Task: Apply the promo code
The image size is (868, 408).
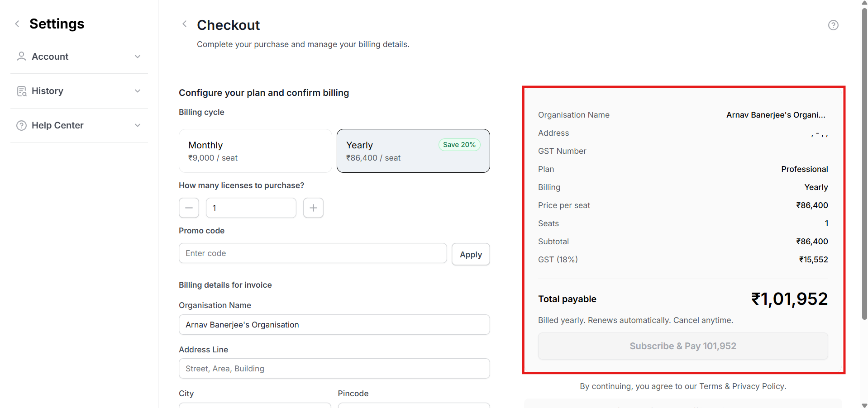Action: pyautogui.click(x=471, y=254)
